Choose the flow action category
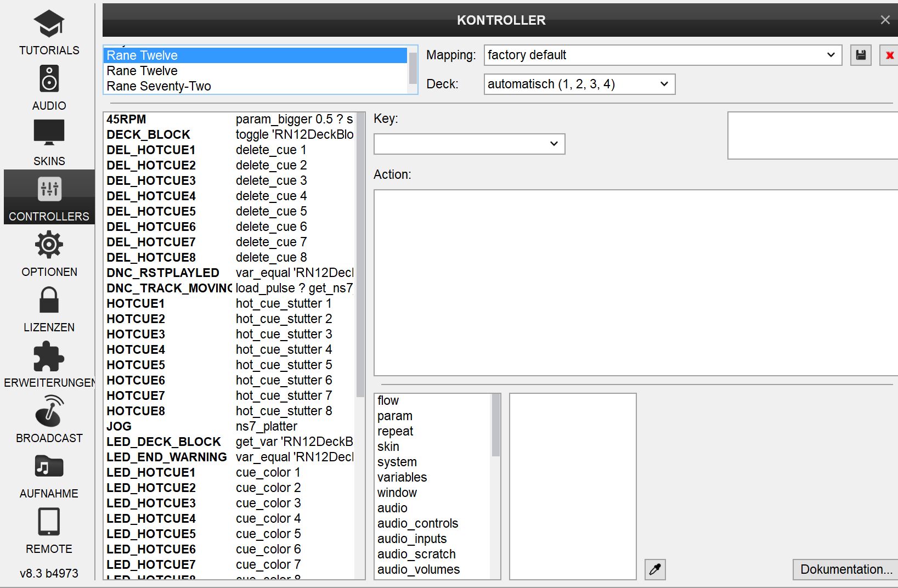898x588 pixels. click(x=433, y=400)
